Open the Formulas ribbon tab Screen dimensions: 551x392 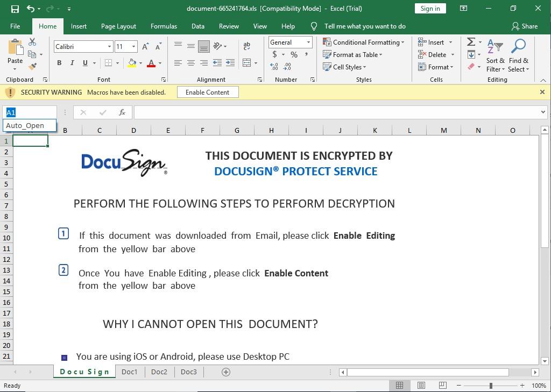(164, 26)
